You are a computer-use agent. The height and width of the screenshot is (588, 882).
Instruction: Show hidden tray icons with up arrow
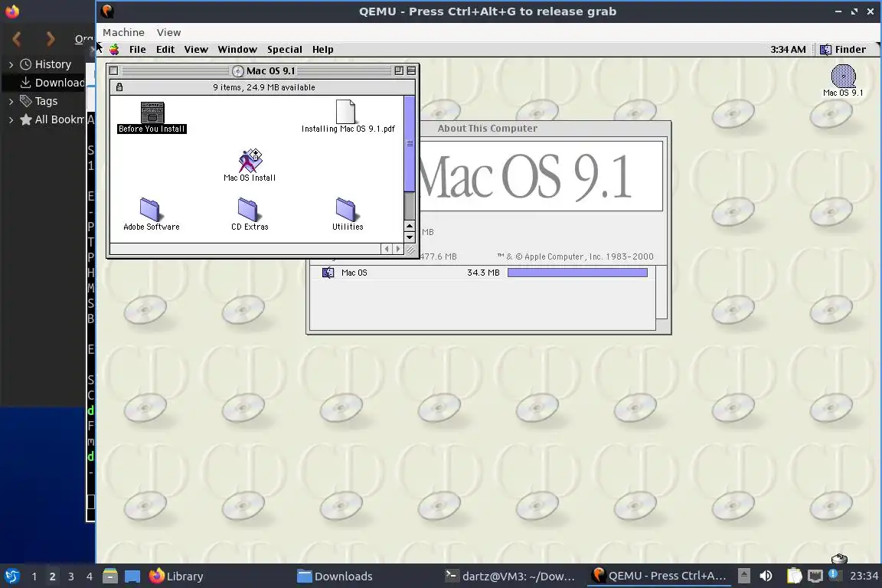(x=744, y=577)
